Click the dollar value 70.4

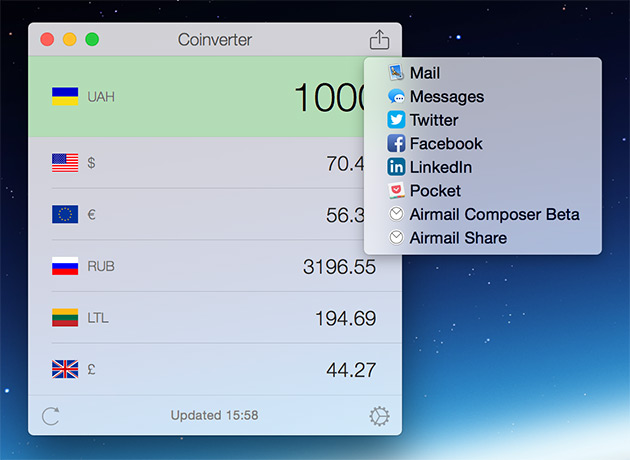[x=345, y=164]
